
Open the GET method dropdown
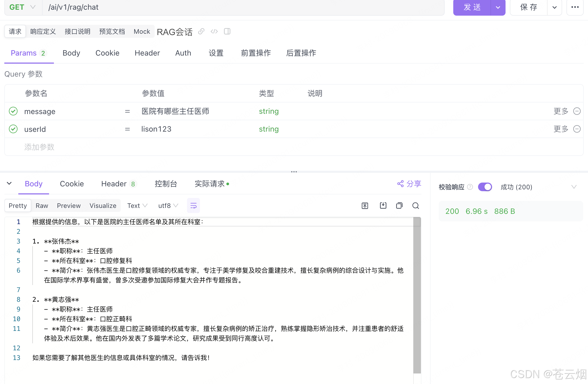(23, 7)
